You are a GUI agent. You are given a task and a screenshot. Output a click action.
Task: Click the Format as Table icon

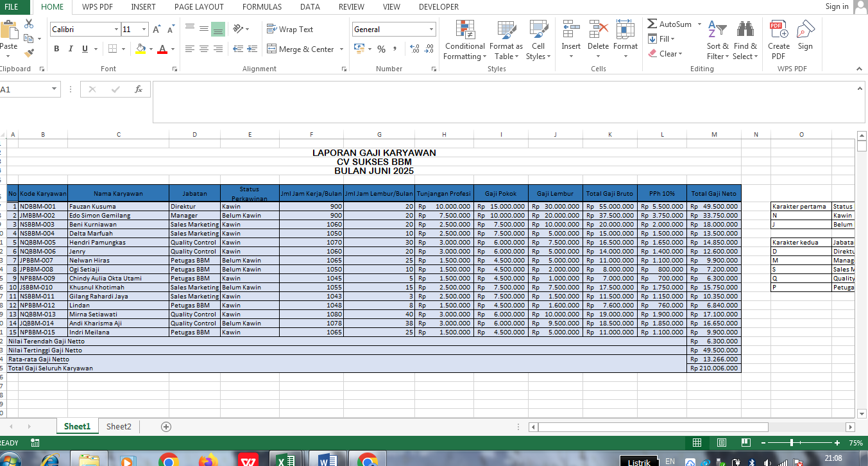tap(506, 30)
